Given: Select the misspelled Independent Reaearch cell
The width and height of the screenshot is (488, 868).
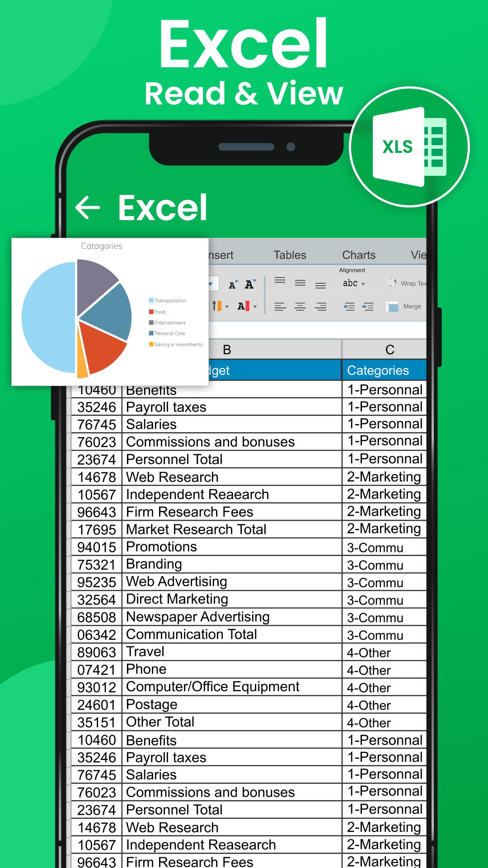Looking at the screenshot, I should 232,495.
